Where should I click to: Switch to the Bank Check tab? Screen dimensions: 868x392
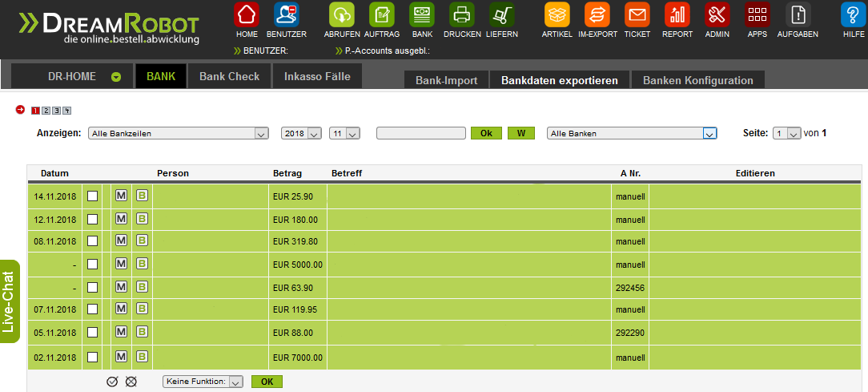(229, 76)
